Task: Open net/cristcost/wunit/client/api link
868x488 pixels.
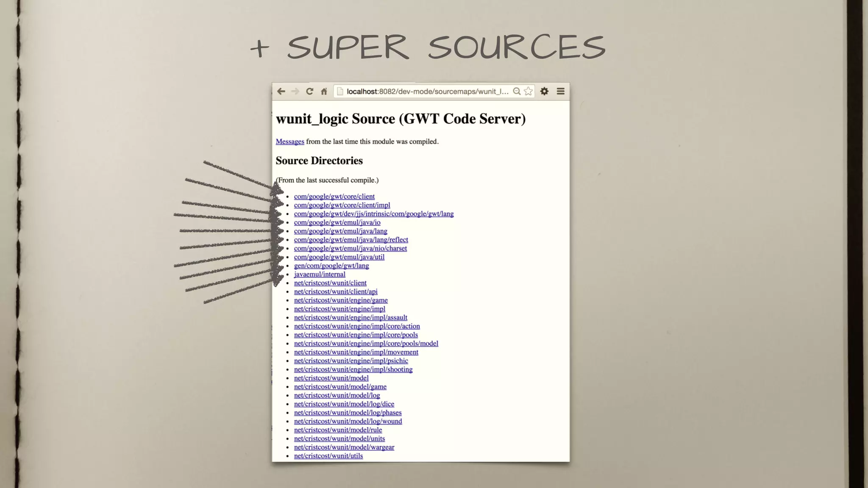Action: (x=336, y=291)
